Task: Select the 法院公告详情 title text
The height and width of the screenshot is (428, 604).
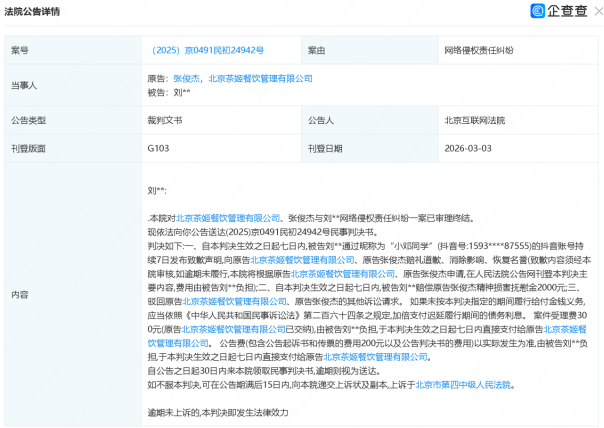Action: pos(32,12)
